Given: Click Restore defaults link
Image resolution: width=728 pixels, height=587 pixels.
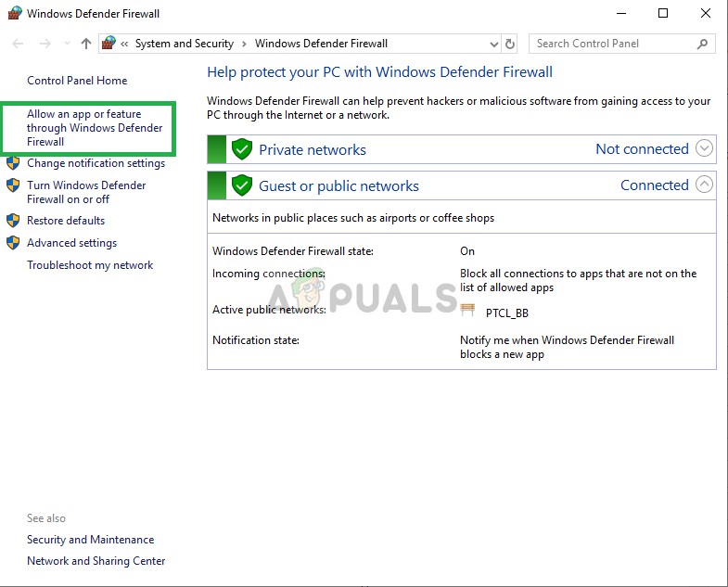Looking at the screenshot, I should (x=66, y=221).
